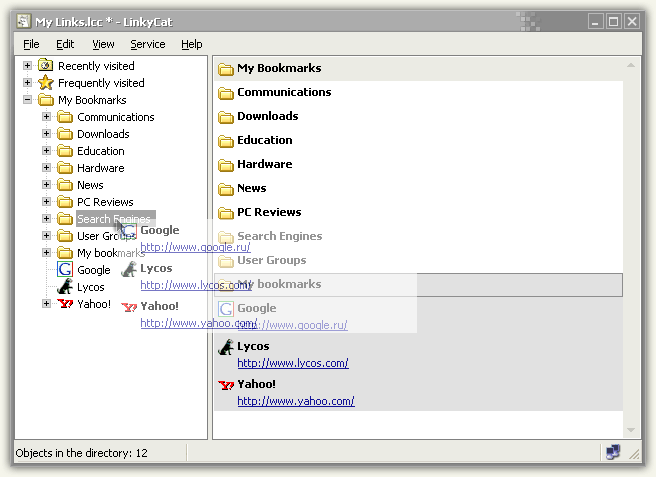
Task: Click the Lycos dog icon in right pane
Action: [226, 347]
